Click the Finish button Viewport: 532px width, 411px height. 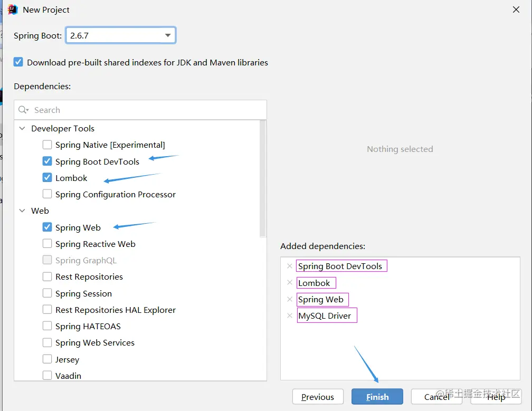pos(377,397)
